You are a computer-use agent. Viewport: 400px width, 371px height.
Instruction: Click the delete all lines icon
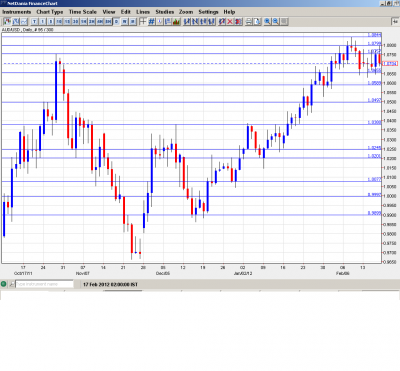click(x=238, y=22)
